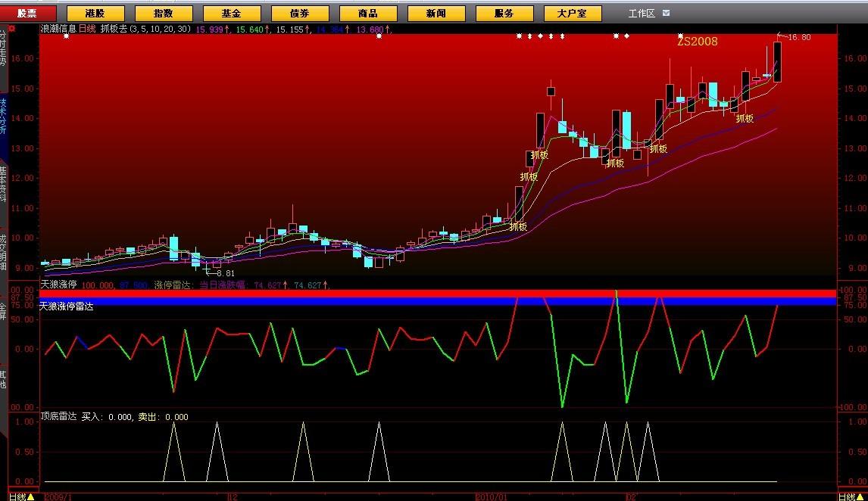Click the 顶底雷达 indicator title
Screen dimensions: 868x501
coord(58,416)
